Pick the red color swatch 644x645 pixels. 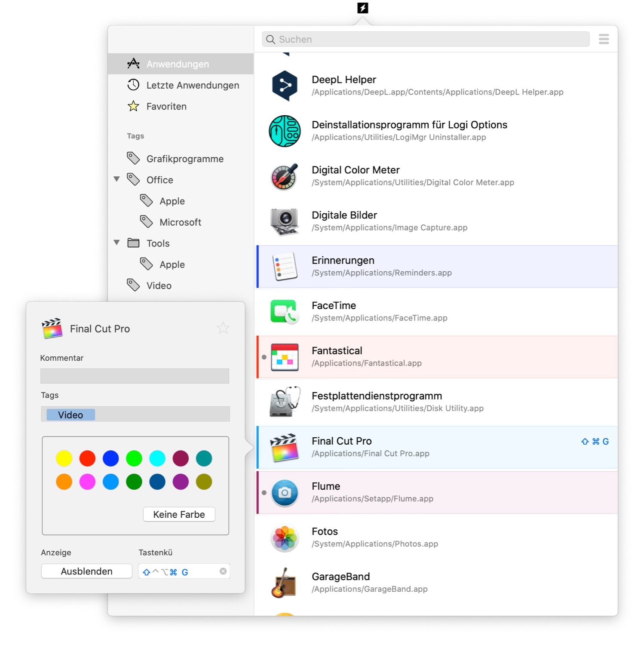[87, 458]
